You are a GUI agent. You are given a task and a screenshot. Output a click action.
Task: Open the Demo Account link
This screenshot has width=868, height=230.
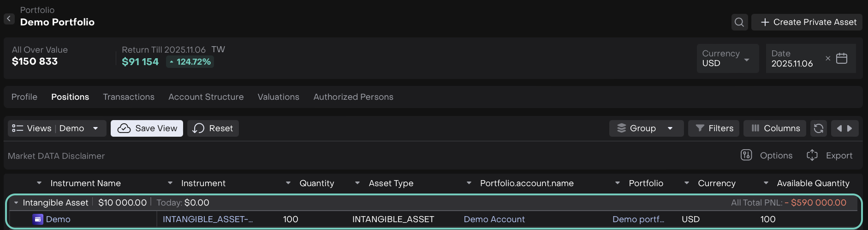[x=494, y=219]
